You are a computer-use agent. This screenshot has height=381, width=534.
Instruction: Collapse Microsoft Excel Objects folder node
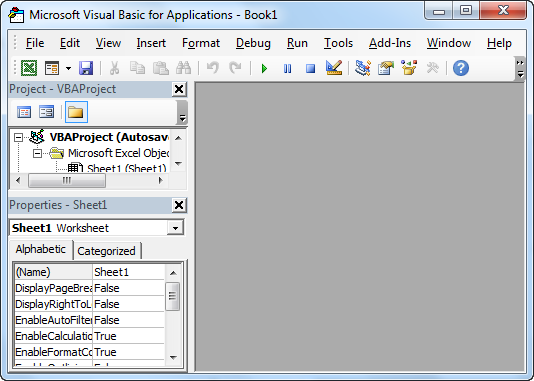click(x=37, y=154)
